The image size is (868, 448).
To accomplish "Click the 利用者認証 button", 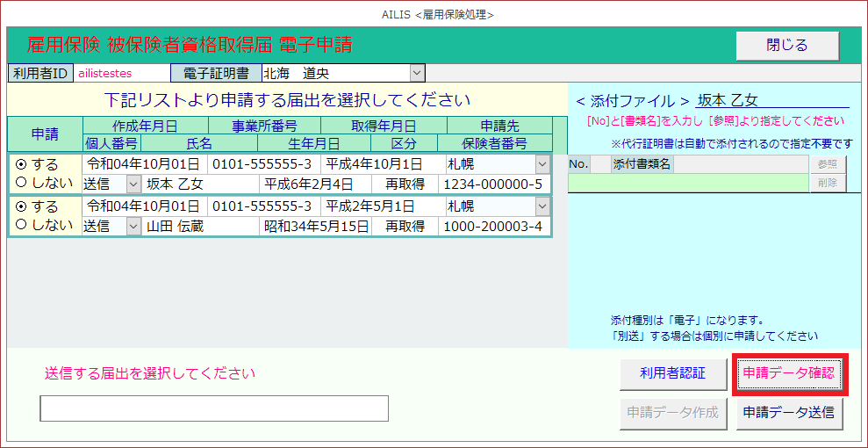I will click(x=672, y=373).
